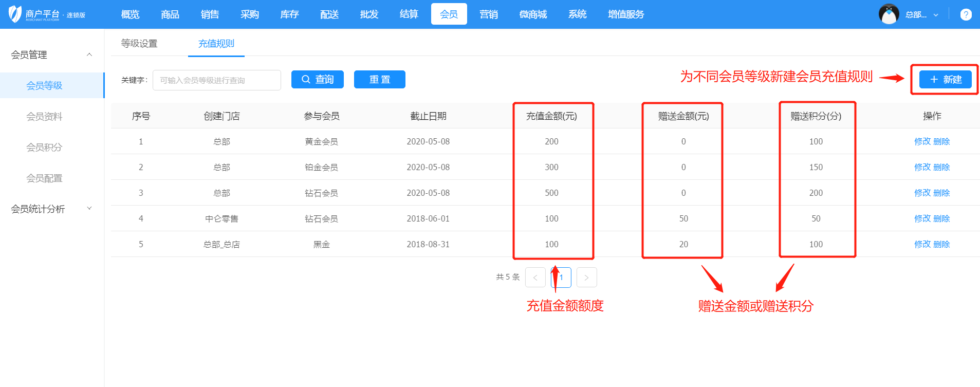Switch to the 等级设置 tab
The width and height of the screenshot is (980, 387).
pos(139,44)
